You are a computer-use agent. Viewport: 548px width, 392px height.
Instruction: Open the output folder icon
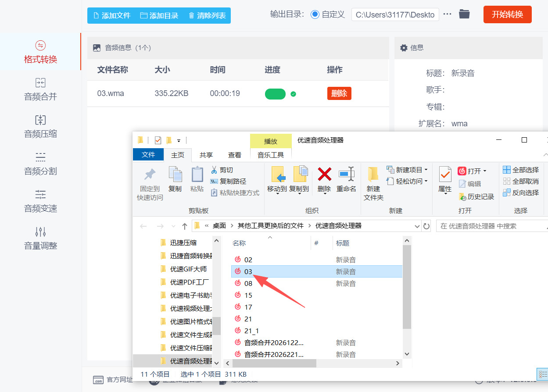pyautogui.click(x=464, y=14)
